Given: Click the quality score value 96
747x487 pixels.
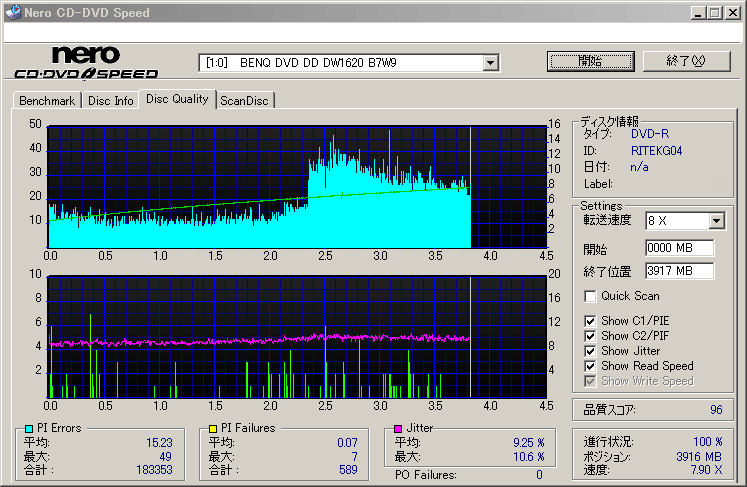Looking at the screenshot, I should (x=716, y=410).
